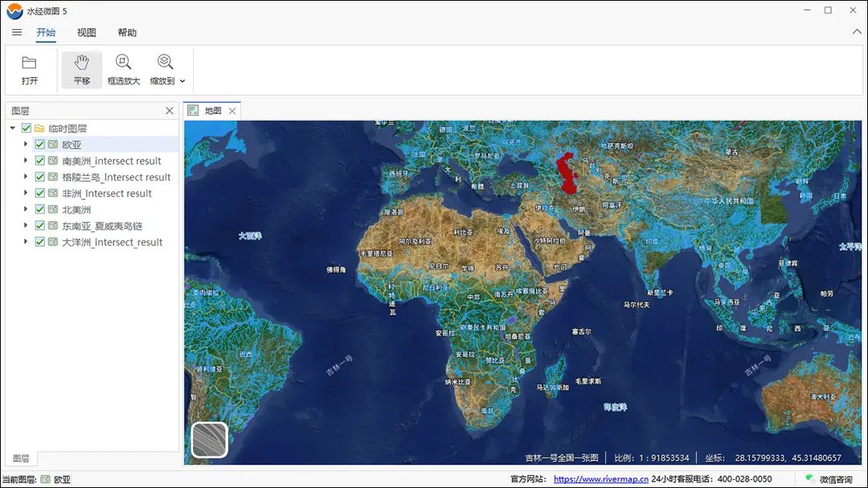868x488 pixels.
Task: Open the basemap switcher thumbnail
Action: (209, 440)
